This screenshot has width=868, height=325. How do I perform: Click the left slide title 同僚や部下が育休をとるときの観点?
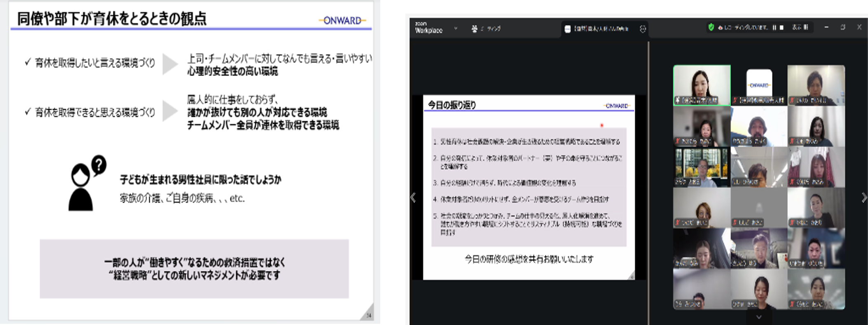[112, 19]
